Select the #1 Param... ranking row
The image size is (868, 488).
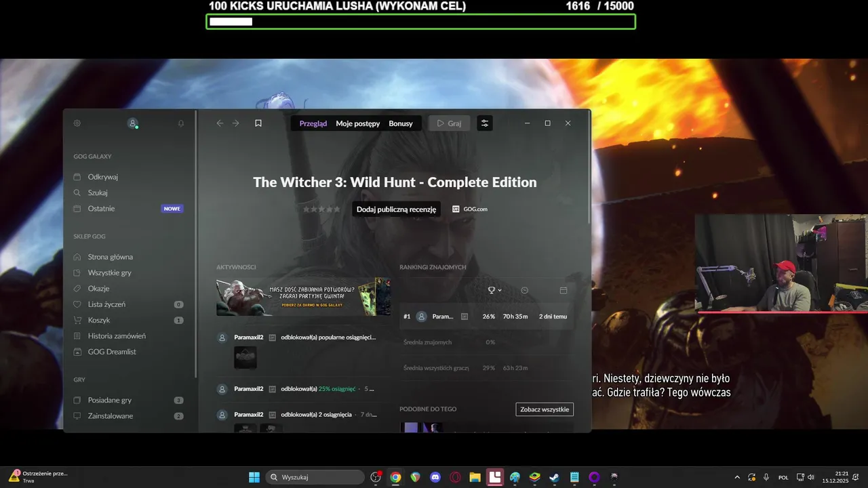(486, 317)
